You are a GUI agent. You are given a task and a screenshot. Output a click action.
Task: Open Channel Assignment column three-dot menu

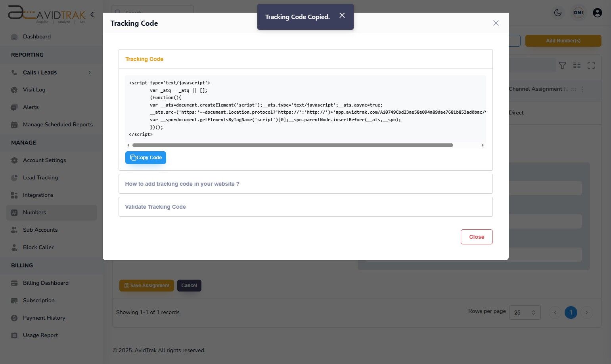(x=582, y=90)
